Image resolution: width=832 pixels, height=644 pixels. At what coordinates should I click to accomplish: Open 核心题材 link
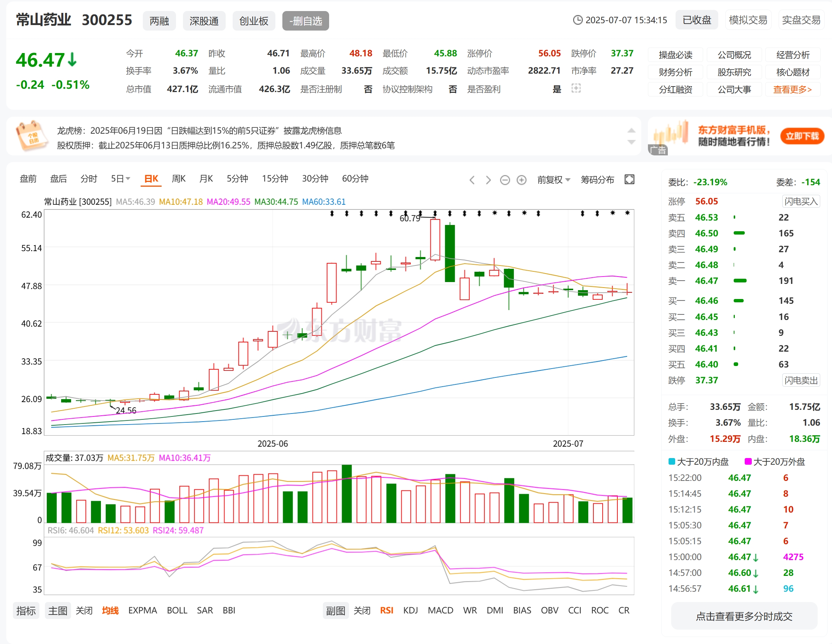[x=793, y=72]
